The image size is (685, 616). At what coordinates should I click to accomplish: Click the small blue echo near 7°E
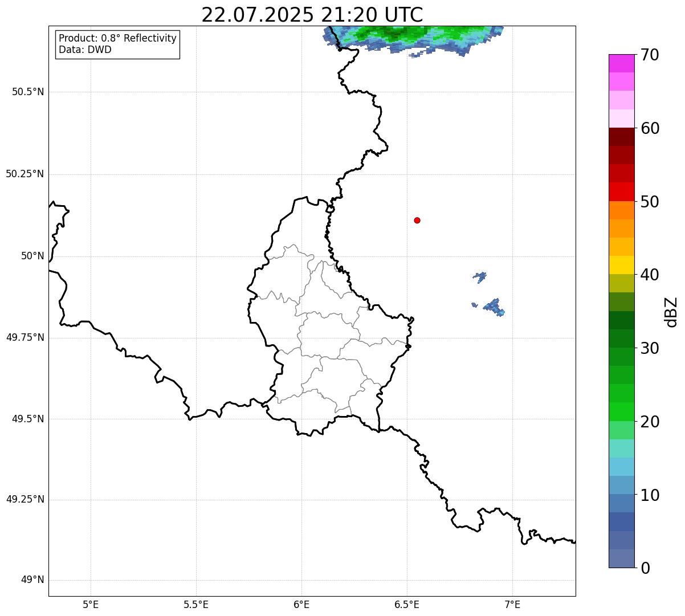pyautogui.click(x=494, y=307)
